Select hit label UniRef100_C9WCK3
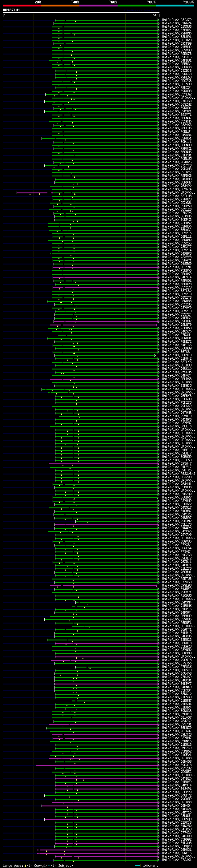 176,74
